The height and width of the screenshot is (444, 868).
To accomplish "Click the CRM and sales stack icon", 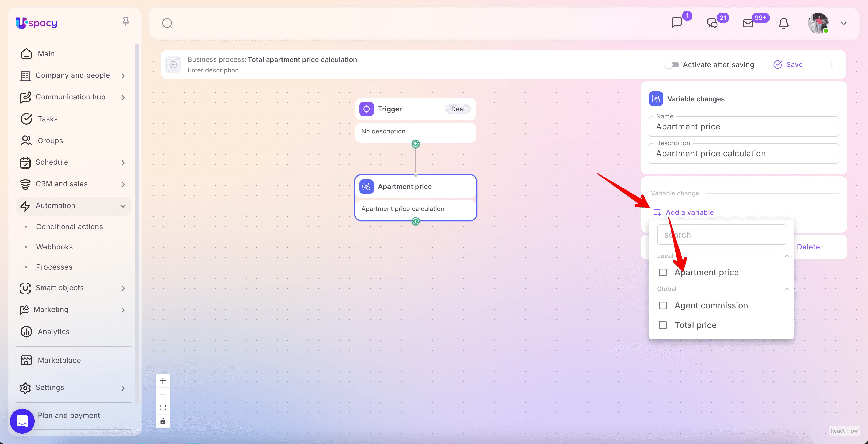I will (25, 184).
